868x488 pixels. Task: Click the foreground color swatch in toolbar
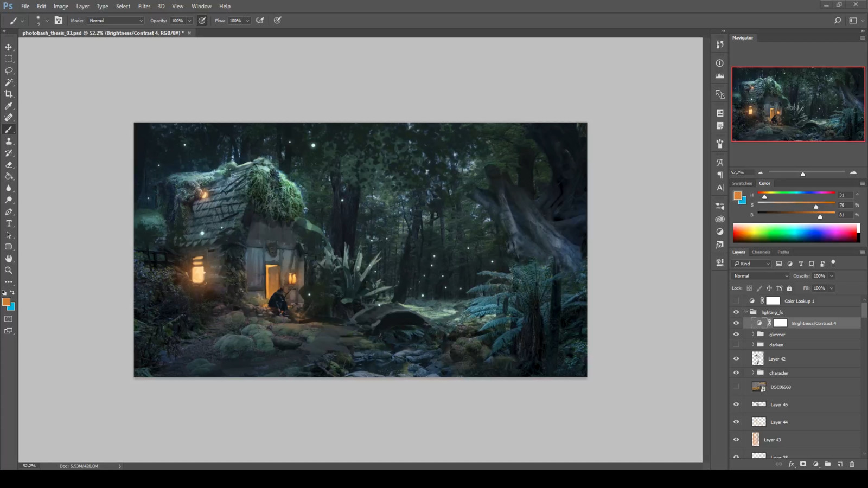click(x=6, y=301)
